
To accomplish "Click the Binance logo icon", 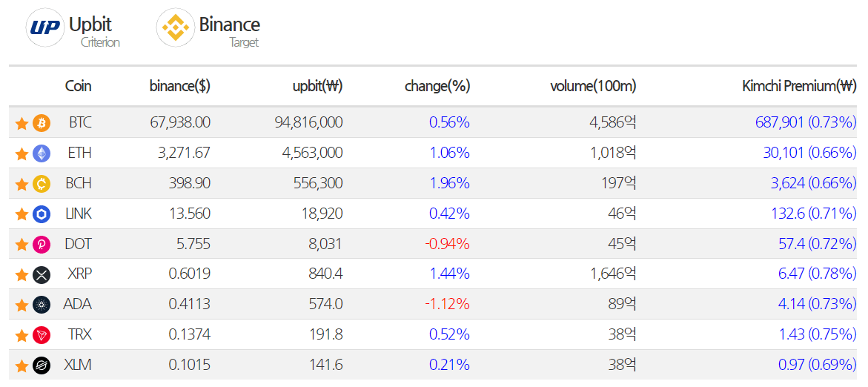I will coord(176,28).
